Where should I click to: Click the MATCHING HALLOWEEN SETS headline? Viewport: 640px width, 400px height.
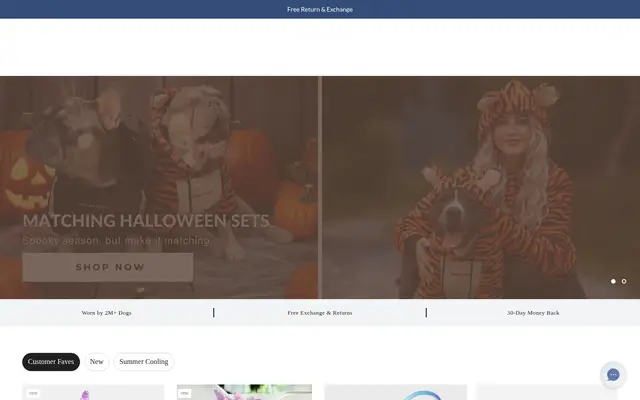pos(146,221)
